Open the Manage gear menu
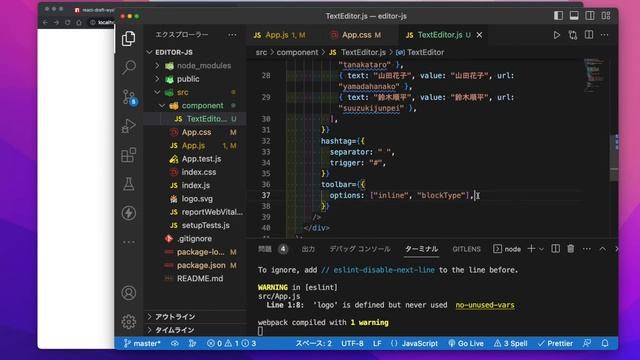This screenshot has height=360, width=640. pos(129,322)
